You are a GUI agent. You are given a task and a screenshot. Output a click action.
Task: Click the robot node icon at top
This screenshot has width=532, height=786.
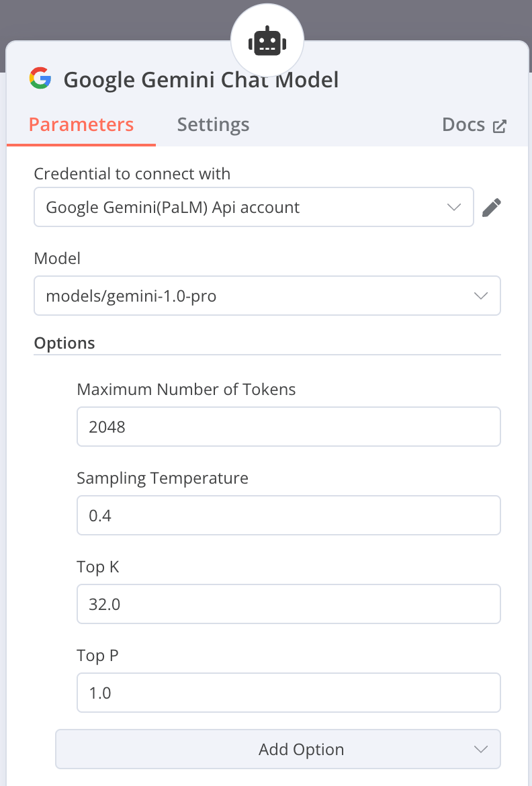pyautogui.click(x=267, y=42)
